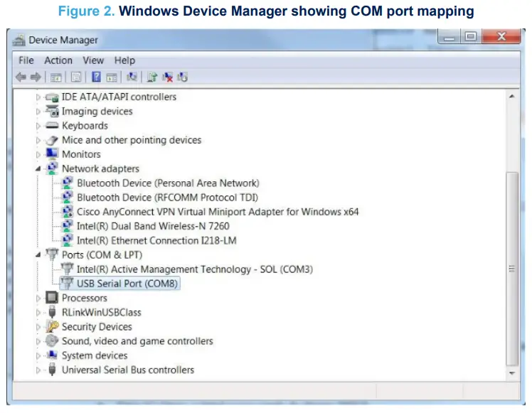Click the Monitors category icon
Viewport: 532px width, 413px height.
(x=52, y=154)
